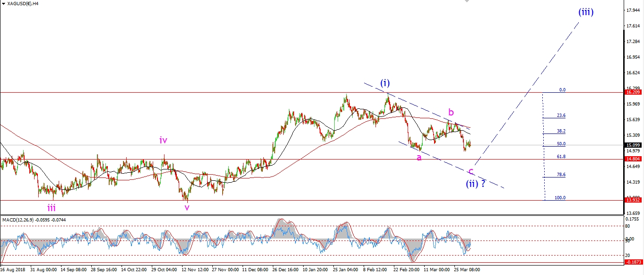Click the gray chart shift triangle marker
This screenshot has width=644, height=275.
pyautogui.click(x=468, y=2)
